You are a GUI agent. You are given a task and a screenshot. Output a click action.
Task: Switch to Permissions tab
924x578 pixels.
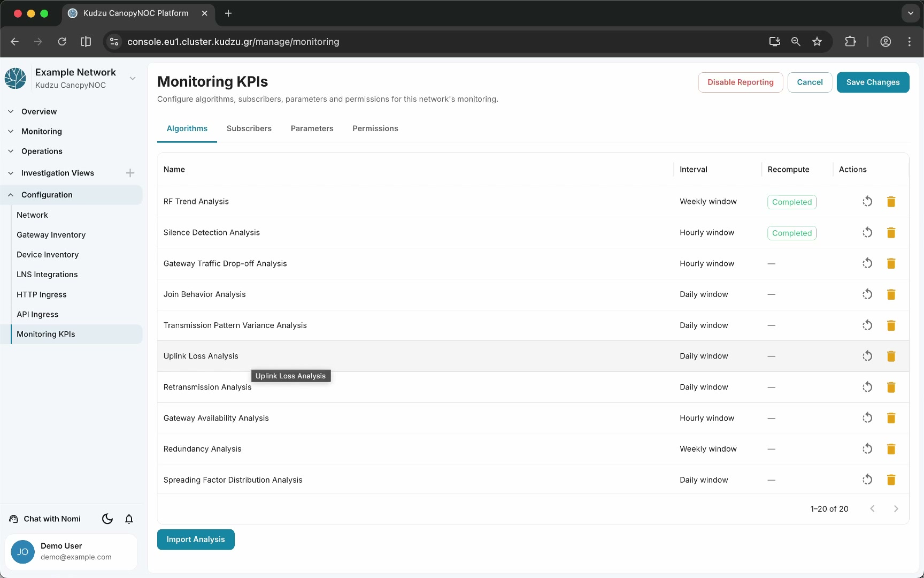pyautogui.click(x=375, y=129)
